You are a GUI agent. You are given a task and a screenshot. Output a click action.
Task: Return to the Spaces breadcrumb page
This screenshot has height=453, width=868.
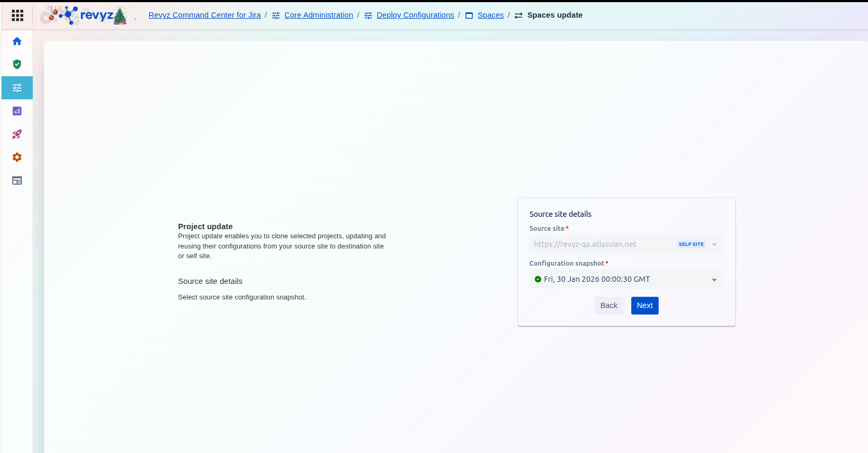coord(490,15)
